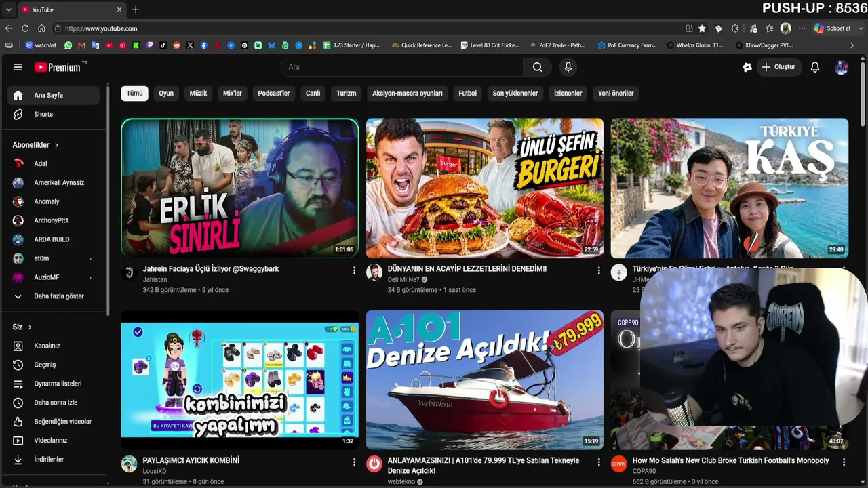Open İndirilenler downloads

point(54,460)
